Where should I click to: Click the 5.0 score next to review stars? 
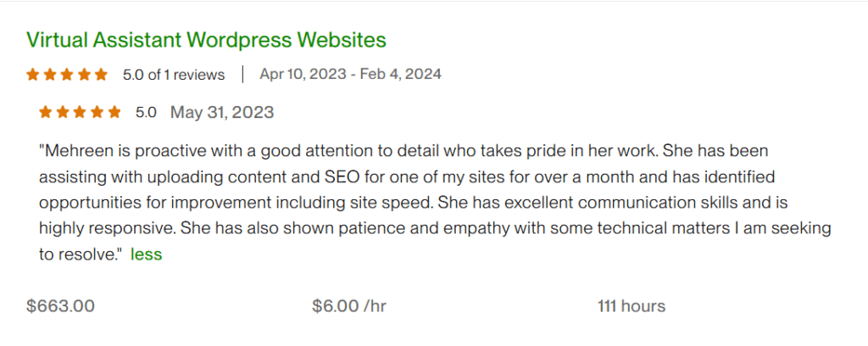pyautogui.click(x=146, y=112)
